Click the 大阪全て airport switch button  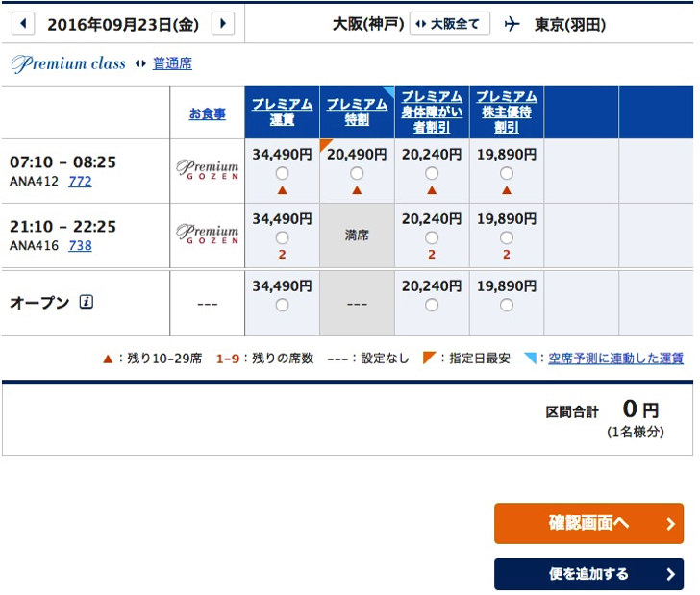450,24
